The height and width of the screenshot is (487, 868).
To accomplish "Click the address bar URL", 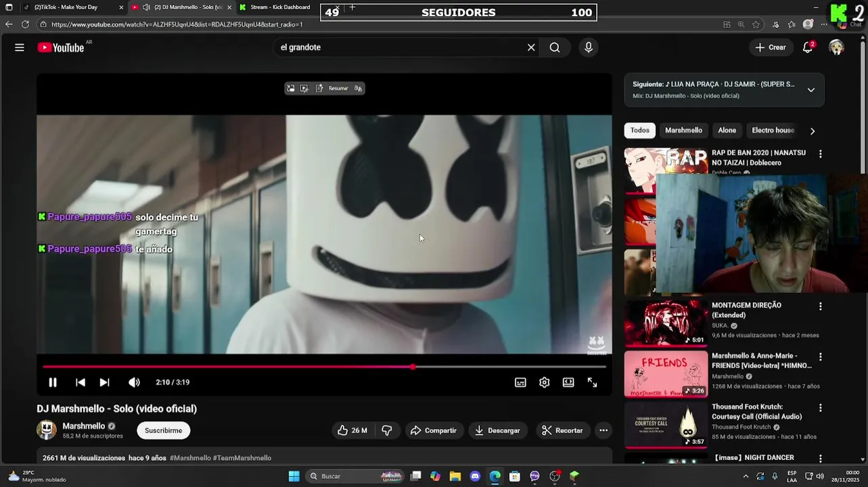I will (x=177, y=24).
